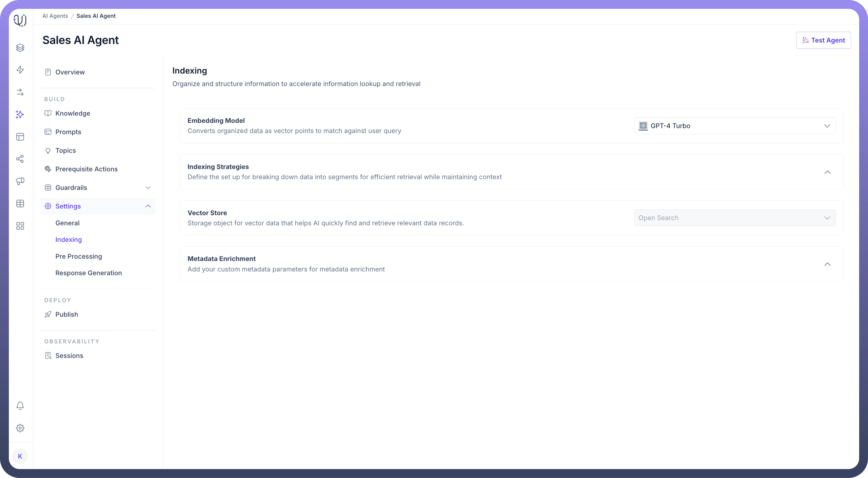
Task: Open the Embedding Model GPT-4 Turbo dropdown
Action: [x=734, y=126]
